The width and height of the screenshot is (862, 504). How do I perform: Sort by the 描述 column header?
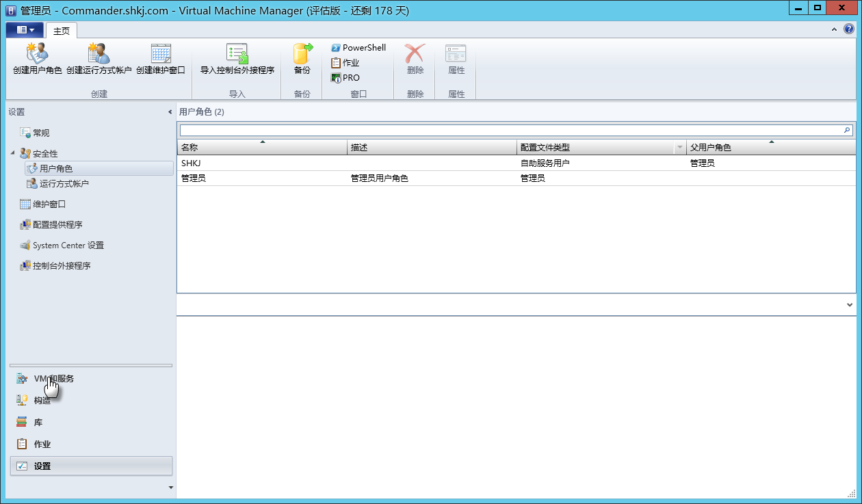(432, 147)
